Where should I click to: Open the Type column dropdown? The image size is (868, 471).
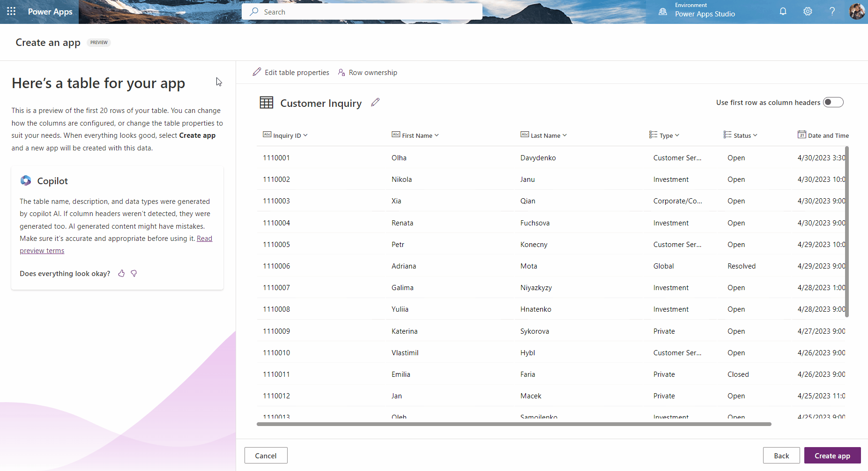click(x=678, y=135)
